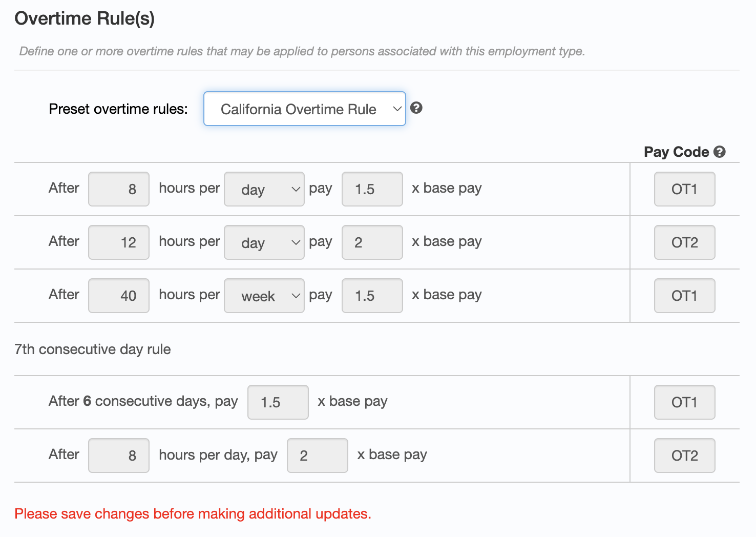The image size is (756, 537).
Task: Open the day dropdown in the 12-hour rule row
Action: tap(264, 242)
